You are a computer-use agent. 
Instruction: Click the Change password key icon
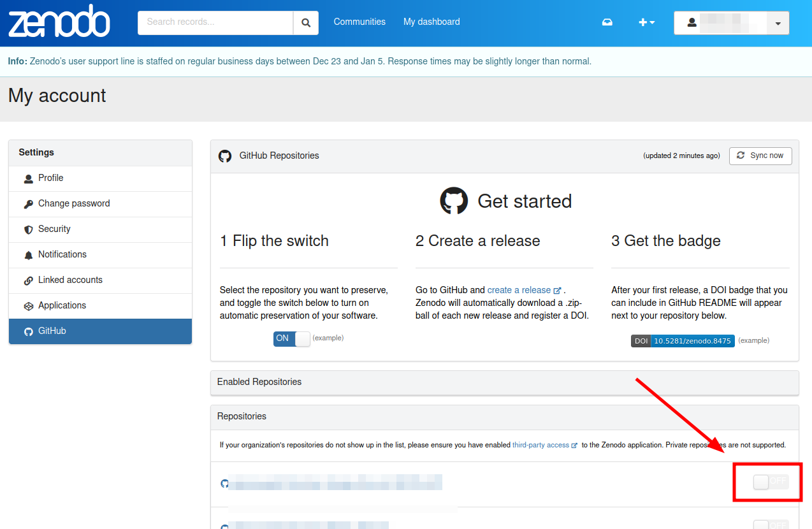(x=28, y=205)
